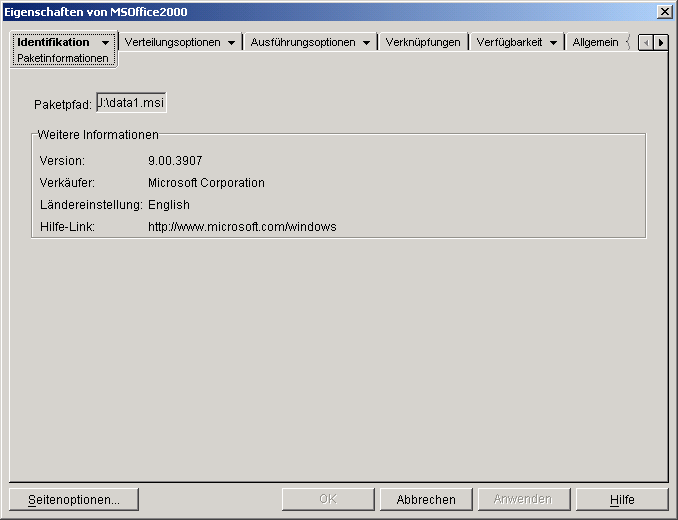678x520 pixels.
Task: Click the Verkäufer: label
Action: (x=67, y=183)
